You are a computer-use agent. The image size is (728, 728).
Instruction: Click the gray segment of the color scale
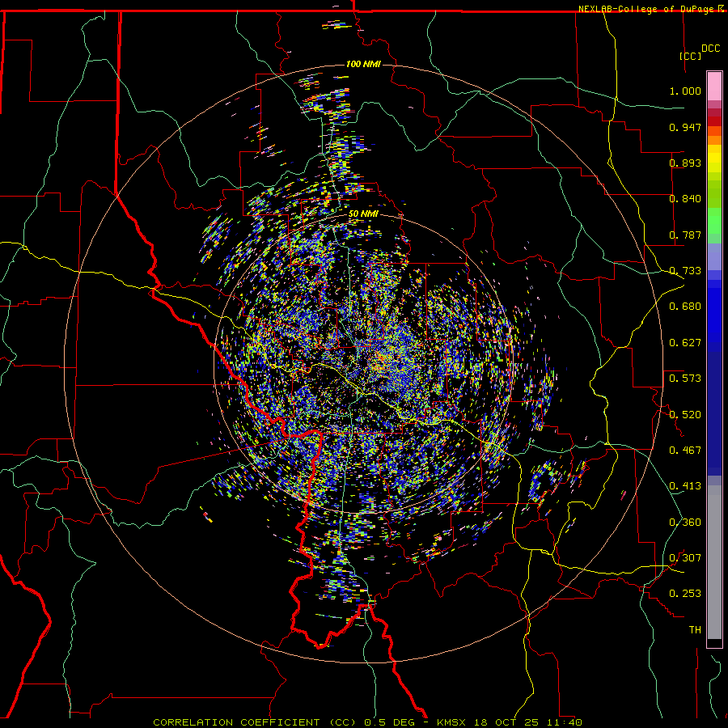pos(714,562)
